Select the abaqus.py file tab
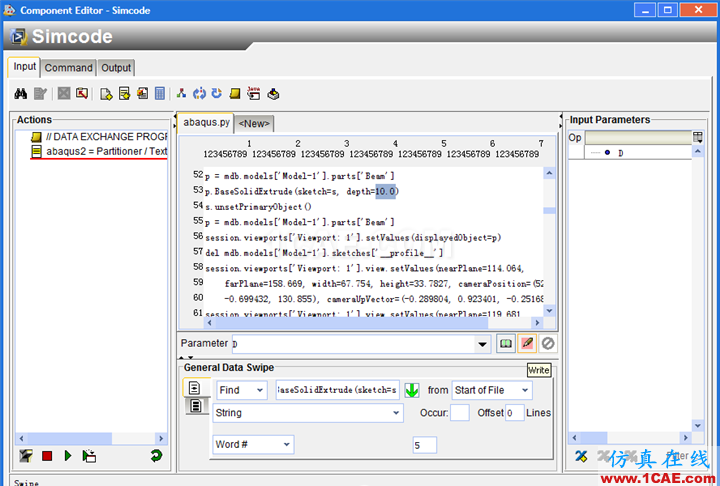The height and width of the screenshot is (486, 720). tap(206, 123)
